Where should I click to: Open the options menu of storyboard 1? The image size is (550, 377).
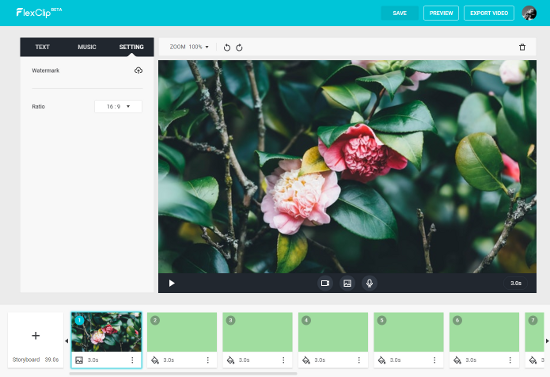(132, 360)
